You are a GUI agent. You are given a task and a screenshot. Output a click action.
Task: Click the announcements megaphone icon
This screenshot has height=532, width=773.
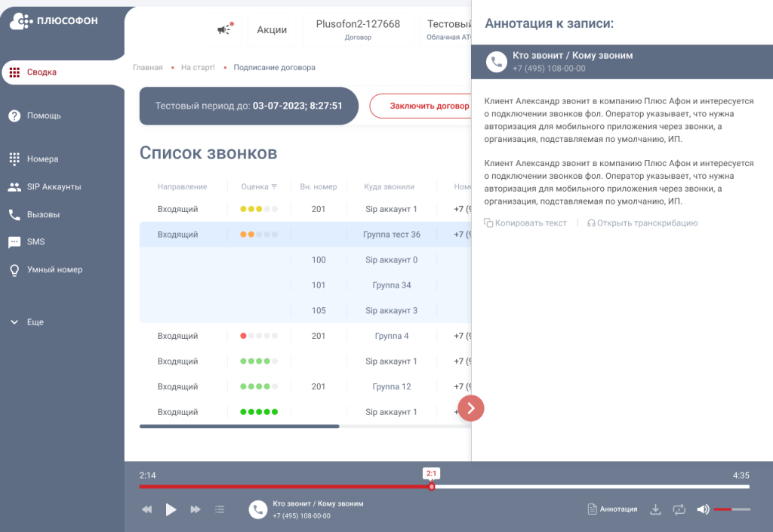(x=224, y=29)
